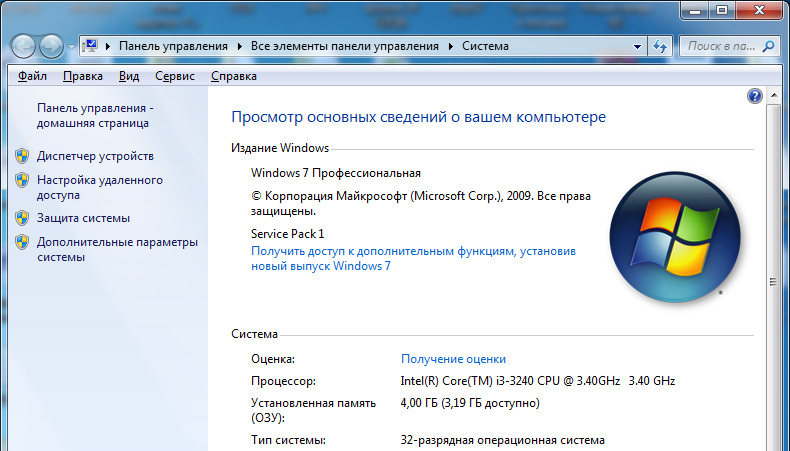
Task: Expand the address bar history dropdown
Action: 637,46
